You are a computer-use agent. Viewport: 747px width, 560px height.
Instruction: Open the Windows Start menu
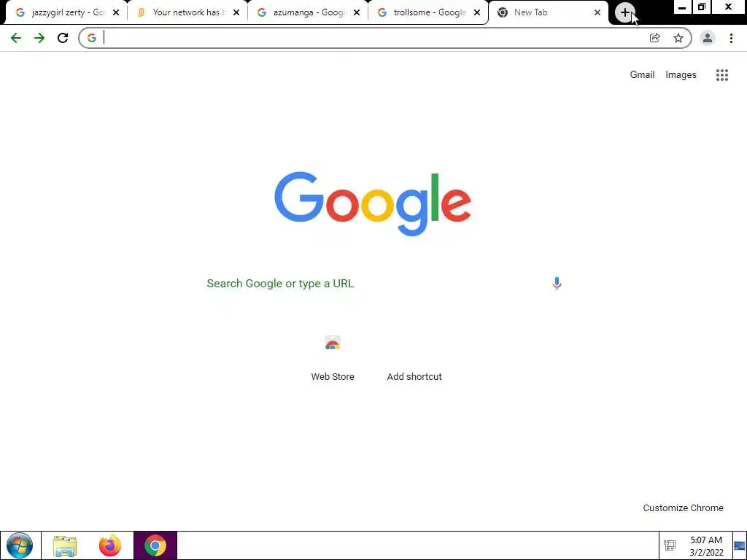pyautogui.click(x=20, y=545)
